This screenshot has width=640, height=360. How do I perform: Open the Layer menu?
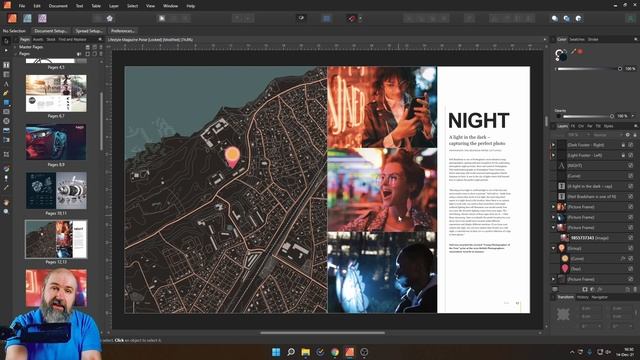tap(113, 6)
